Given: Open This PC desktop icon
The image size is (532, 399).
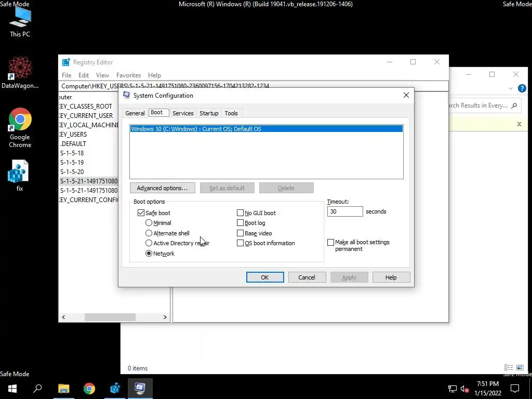Looking at the screenshot, I should (x=20, y=22).
